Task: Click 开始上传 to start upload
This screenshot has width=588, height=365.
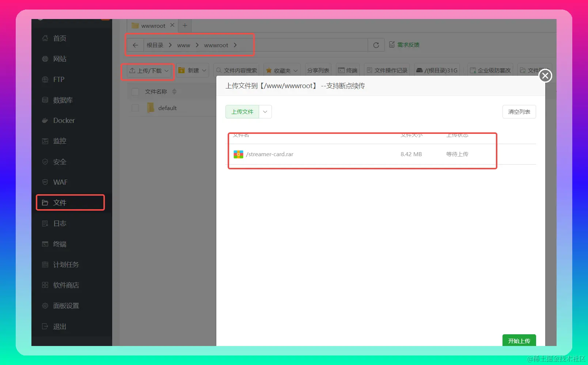Action: click(x=519, y=340)
